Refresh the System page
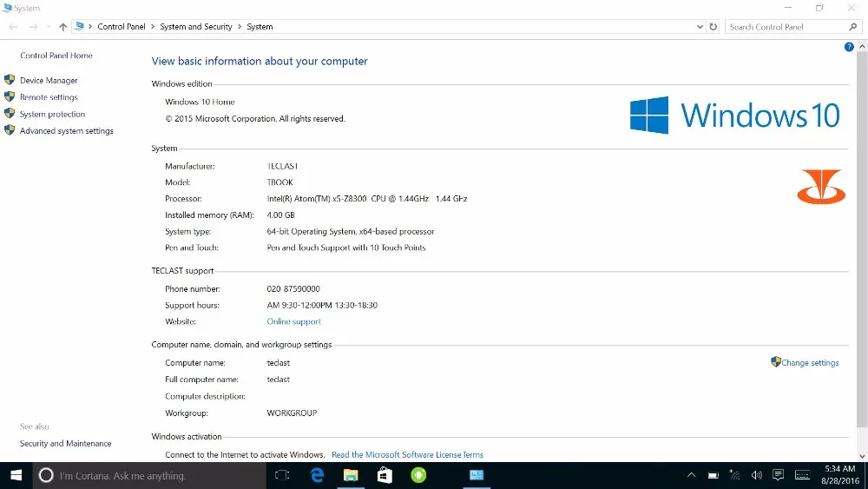This screenshot has height=489, width=868. 713,27
